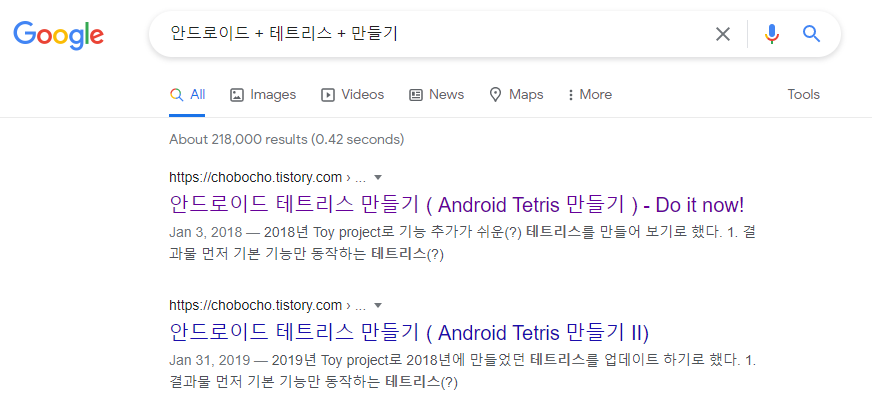Open the News tab

pos(437,95)
